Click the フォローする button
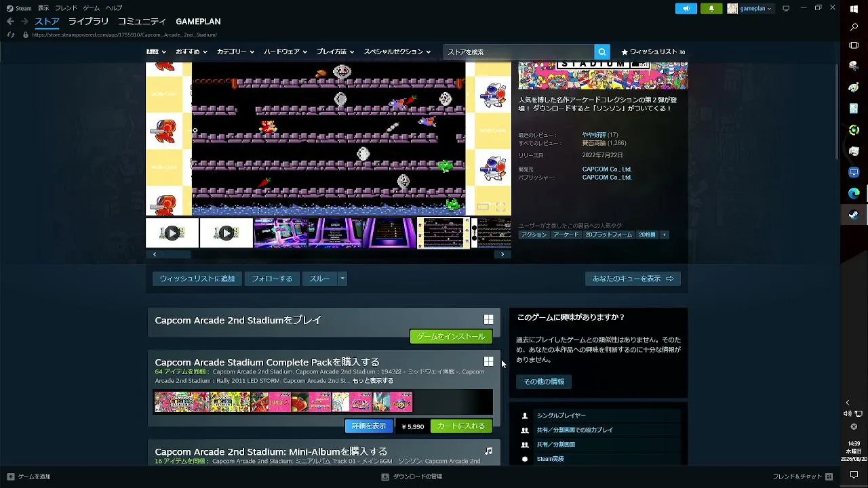This screenshot has width=868, height=488. click(x=272, y=279)
